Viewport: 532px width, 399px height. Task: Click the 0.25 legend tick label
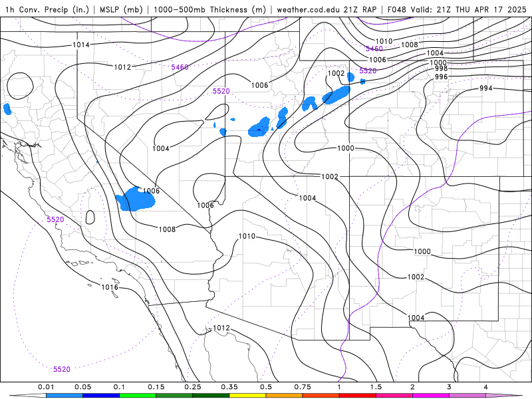pyautogui.click(x=192, y=387)
